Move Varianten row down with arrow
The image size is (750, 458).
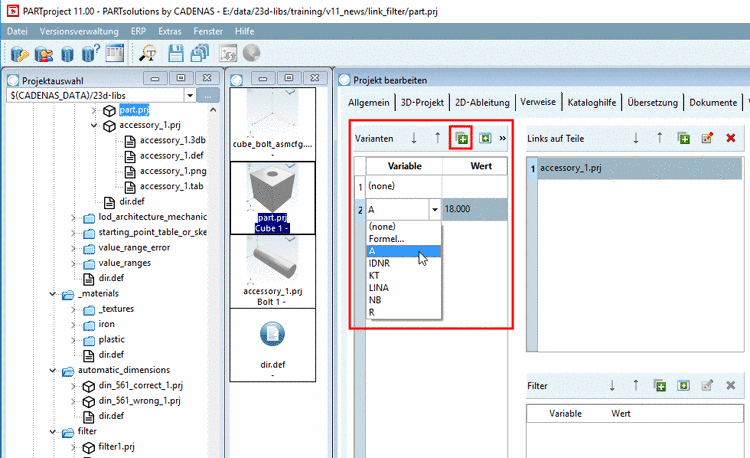coord(414,138)
